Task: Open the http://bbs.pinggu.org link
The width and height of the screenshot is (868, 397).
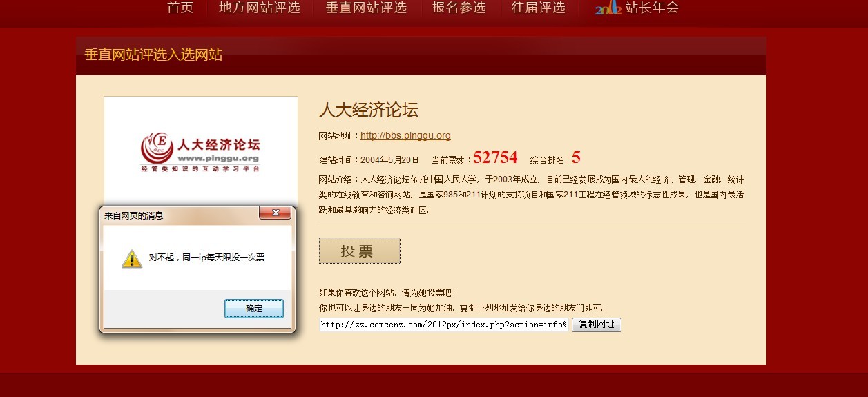Action: point(405,136)
